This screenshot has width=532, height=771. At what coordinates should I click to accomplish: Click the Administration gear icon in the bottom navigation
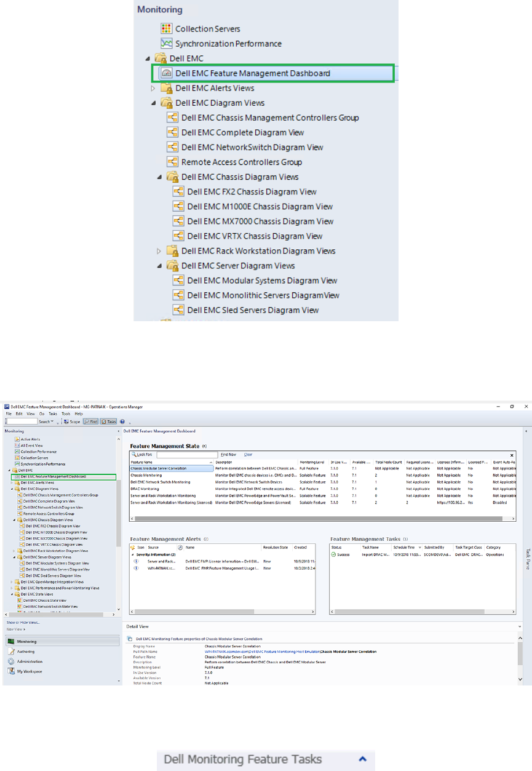point(11,661)
